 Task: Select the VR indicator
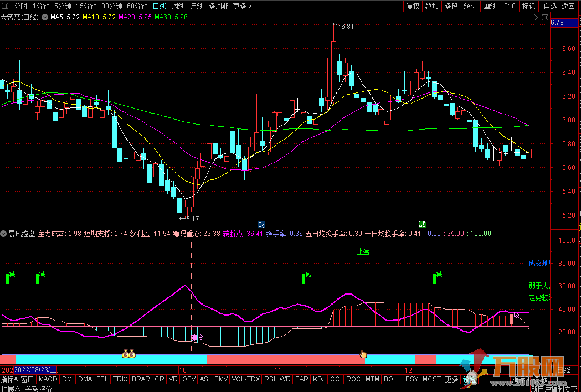tap(173, 379)
